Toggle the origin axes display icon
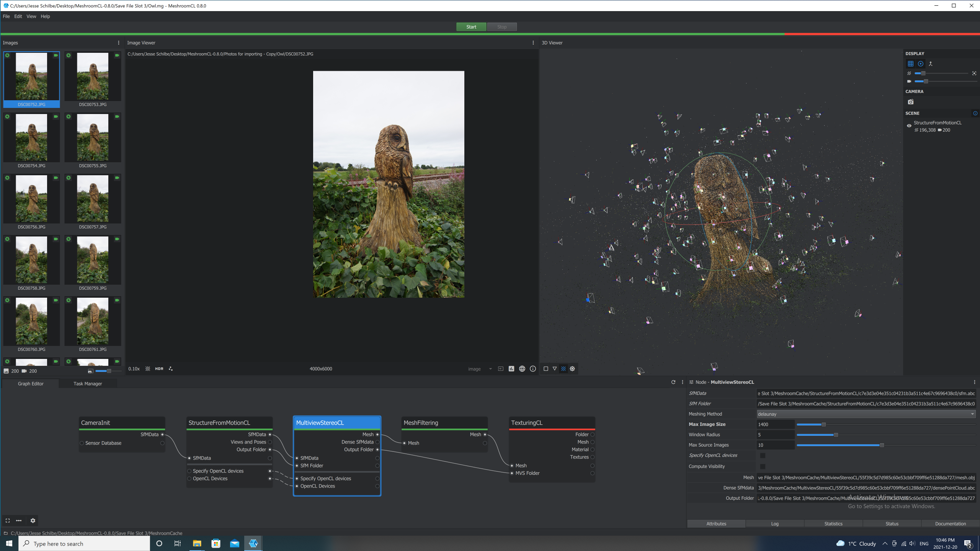This screenshot has height=551, width=980. [x=931, y=64]
